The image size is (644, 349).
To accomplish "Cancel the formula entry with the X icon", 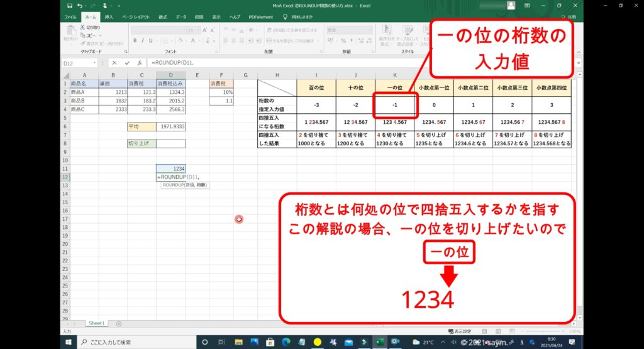I will click(x=114, y=63).
